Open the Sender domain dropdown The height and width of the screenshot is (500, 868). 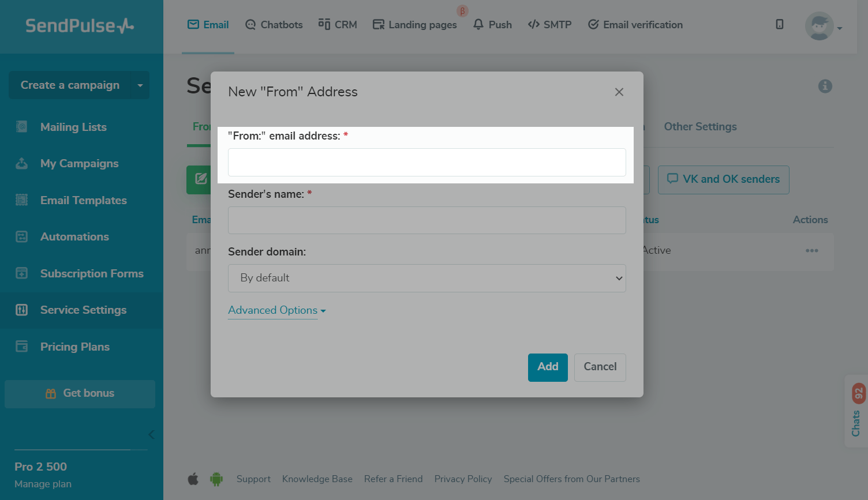(x=426, y=278)
